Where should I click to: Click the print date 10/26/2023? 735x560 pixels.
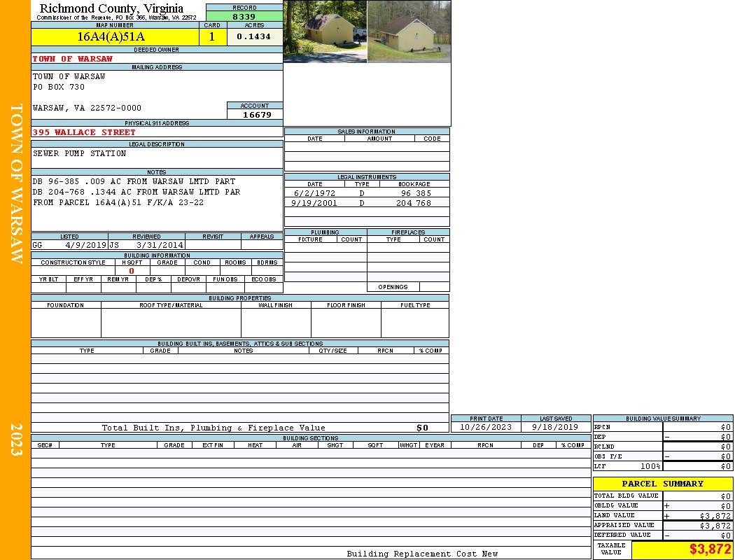point(485,427)
